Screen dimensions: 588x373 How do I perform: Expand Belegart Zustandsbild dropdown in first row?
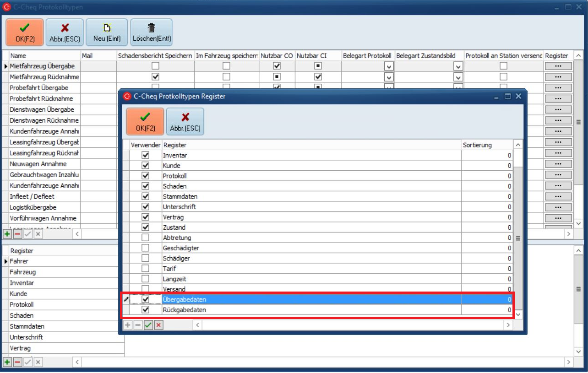(x=458, y=66)
